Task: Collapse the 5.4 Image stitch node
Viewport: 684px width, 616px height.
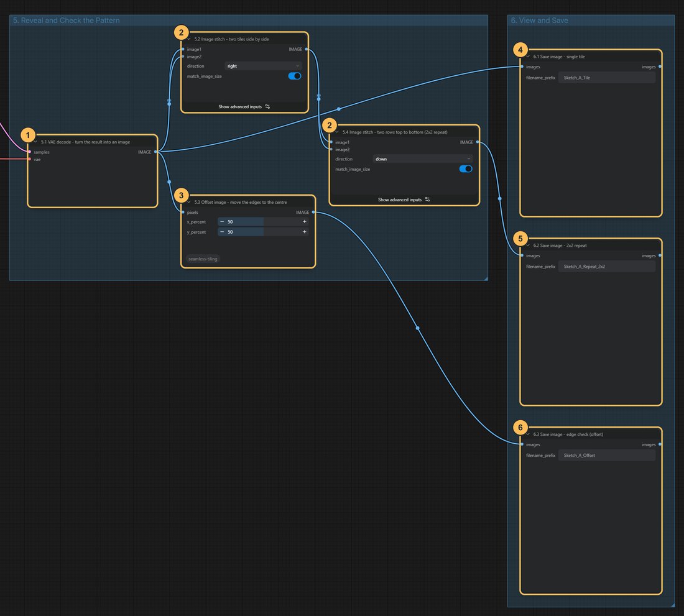Action: point(337,132)
